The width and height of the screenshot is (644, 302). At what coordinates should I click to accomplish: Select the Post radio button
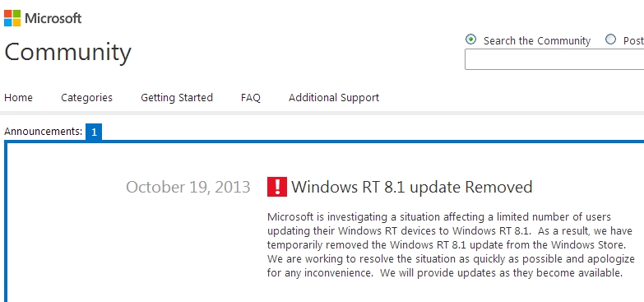pos(611,39)
